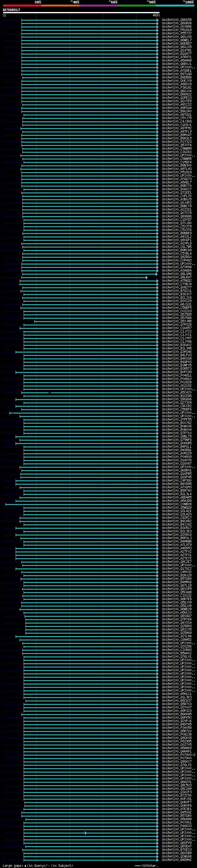Select label UniRef100_A5AHA8
Viewport: 197px width, 868px height.
click(x=176, y=60)
